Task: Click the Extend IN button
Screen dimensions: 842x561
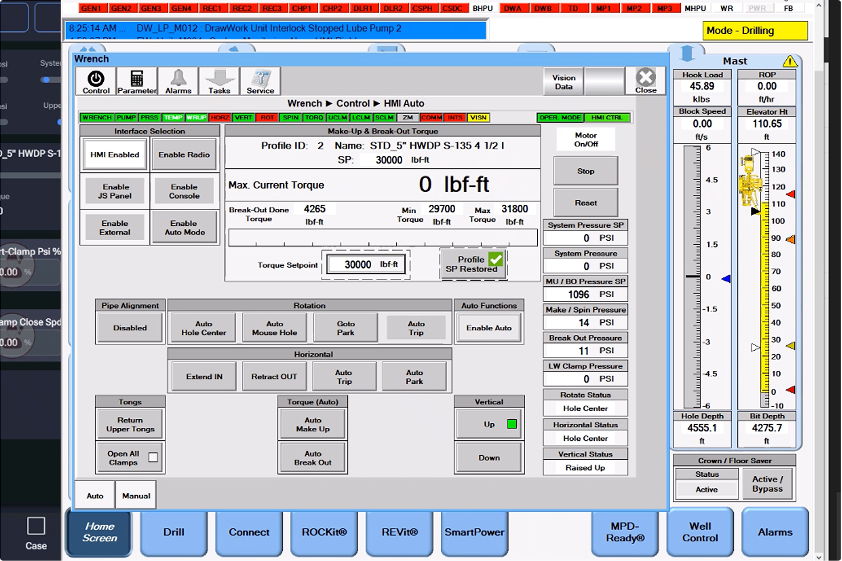Action: click(x=204, y=376)
